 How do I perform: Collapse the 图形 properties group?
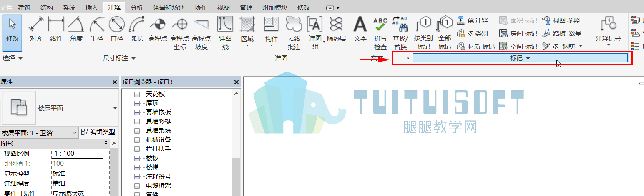click(x=106, y=143)
